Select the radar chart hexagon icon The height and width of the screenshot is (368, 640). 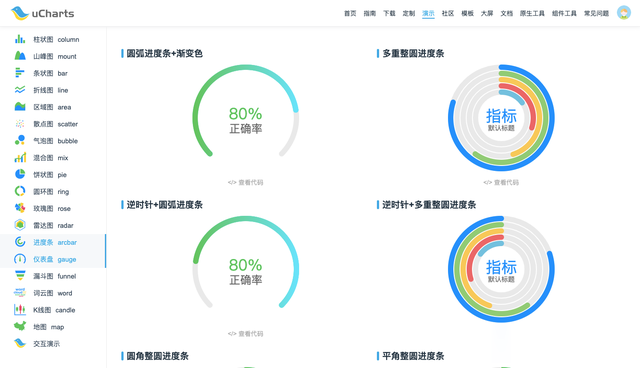[20, 225]
